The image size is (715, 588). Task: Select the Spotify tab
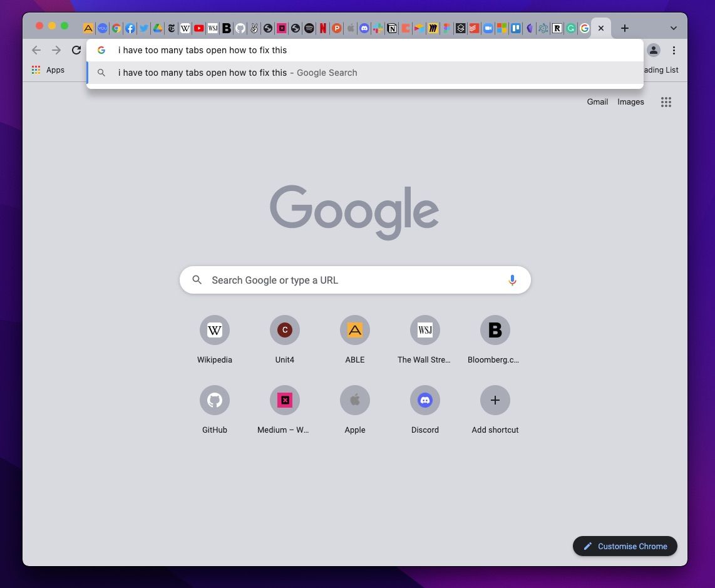coord(309,28)
